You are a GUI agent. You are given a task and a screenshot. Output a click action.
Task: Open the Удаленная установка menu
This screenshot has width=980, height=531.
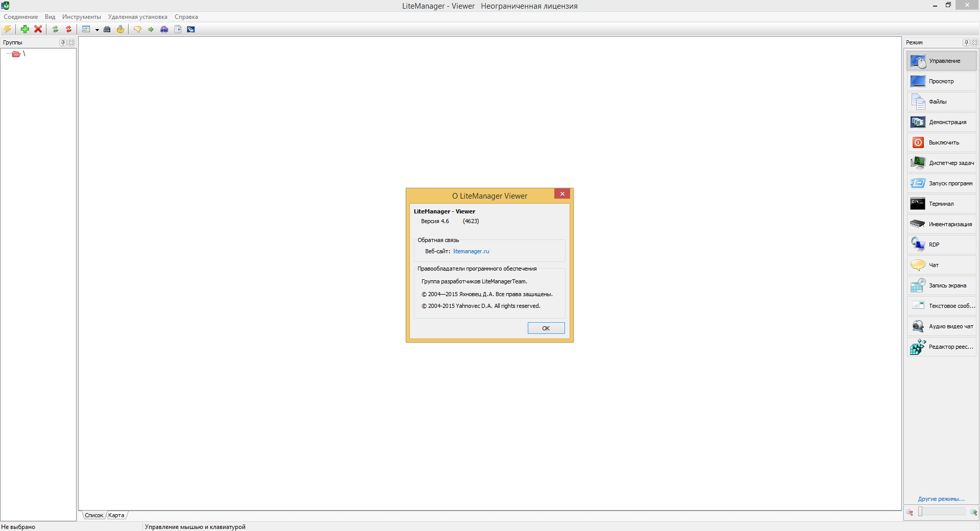(138, 17)
